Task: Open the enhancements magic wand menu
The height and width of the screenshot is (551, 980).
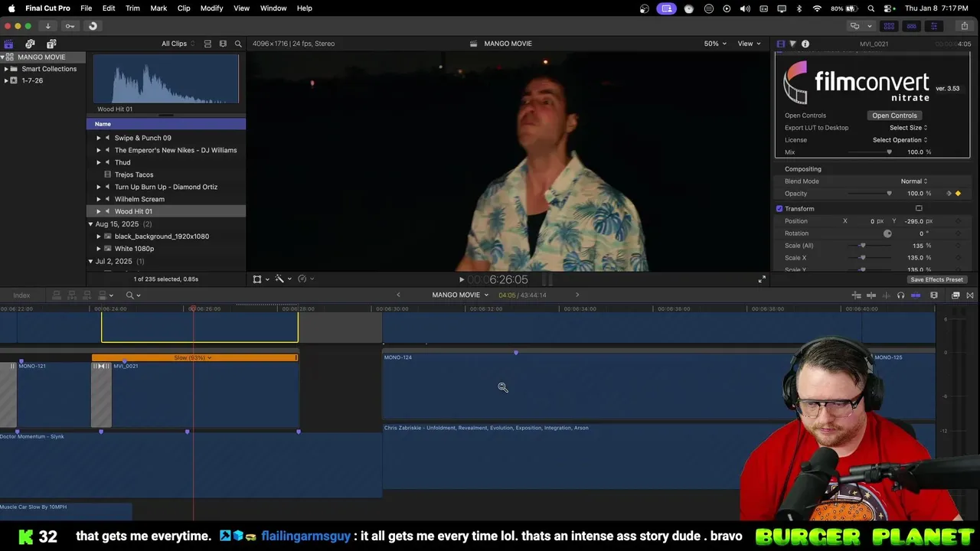Action: pos(283,279)
